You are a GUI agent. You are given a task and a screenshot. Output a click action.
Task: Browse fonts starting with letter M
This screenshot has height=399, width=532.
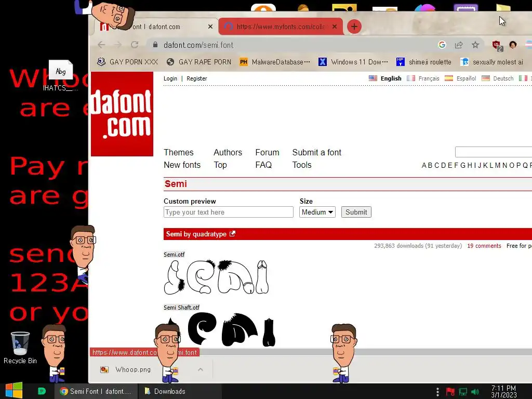point(497,165)
